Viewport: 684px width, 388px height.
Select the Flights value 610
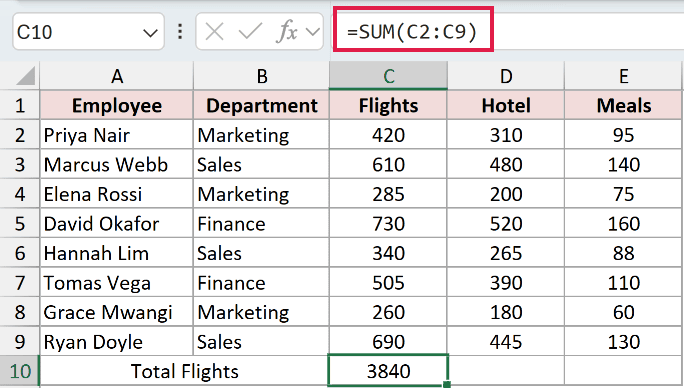(388, 165)
